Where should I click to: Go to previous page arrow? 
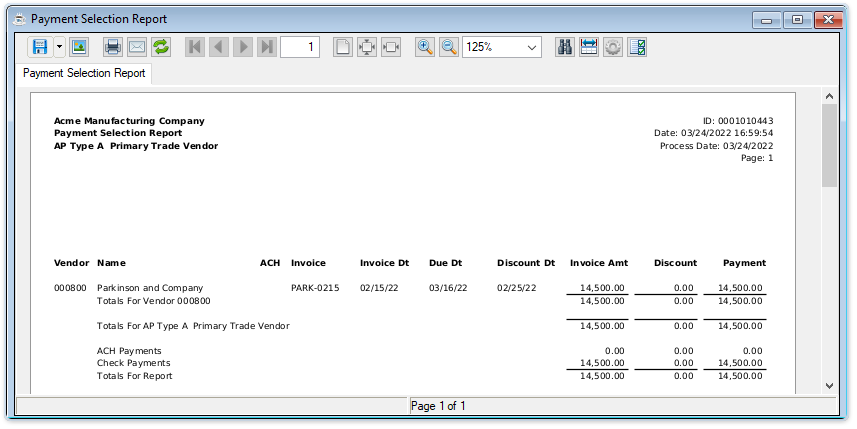click(219, 47)
